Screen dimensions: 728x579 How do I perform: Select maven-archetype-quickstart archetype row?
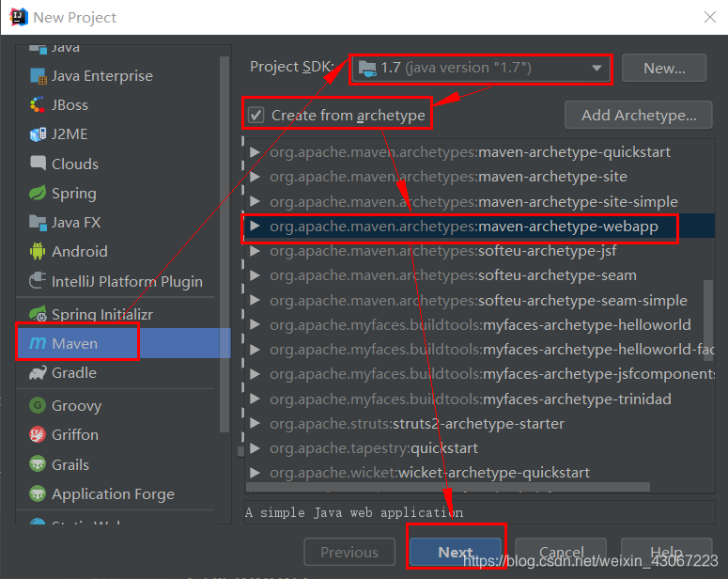tap(480, 152)
